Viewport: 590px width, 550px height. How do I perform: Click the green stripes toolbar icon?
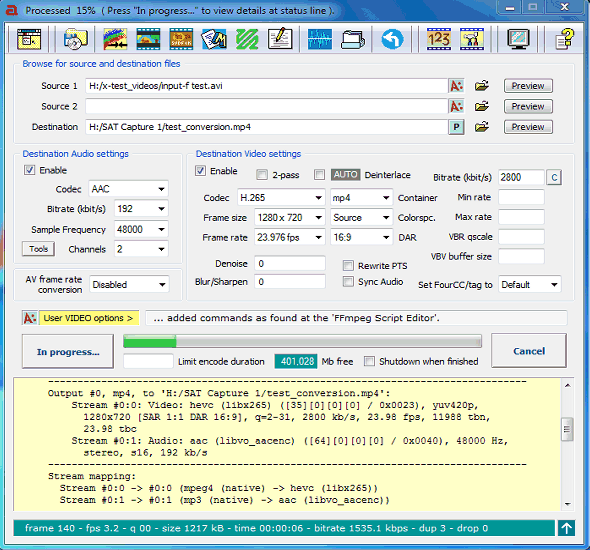tap(247, 39)
